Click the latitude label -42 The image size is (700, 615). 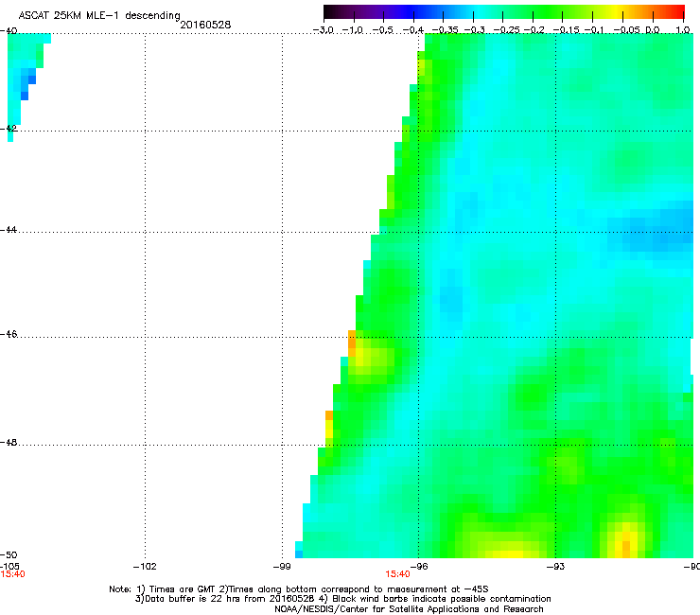[9, 128]
